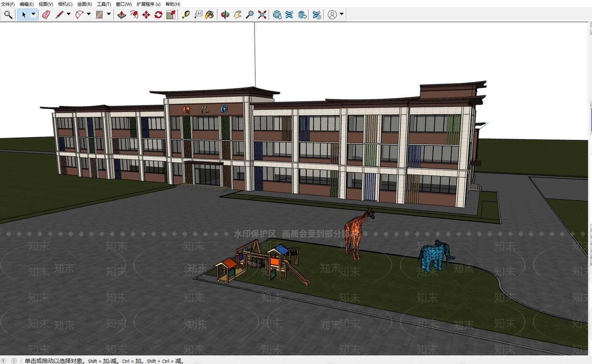Screen dimensions: 592x364
Task: Select the Pan hand tool
Action: coord(237,15)
